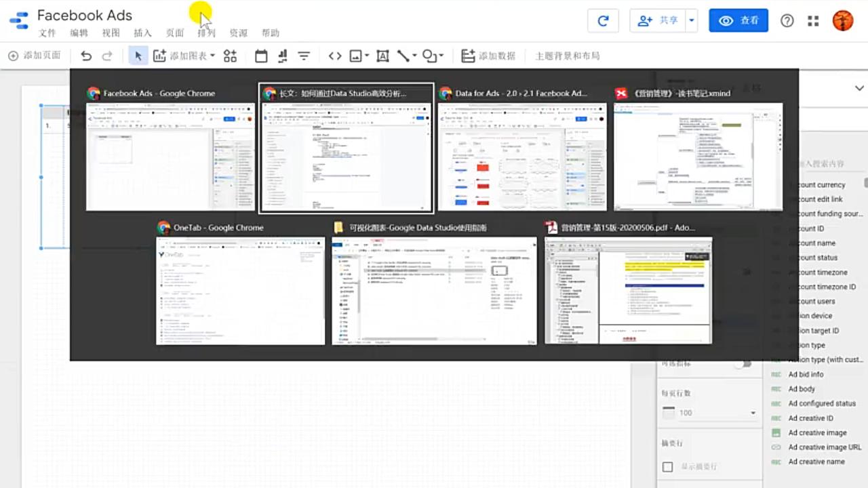868x488 pixels.
Task: Click the 共享 share button
Action: tap(658, 20)
